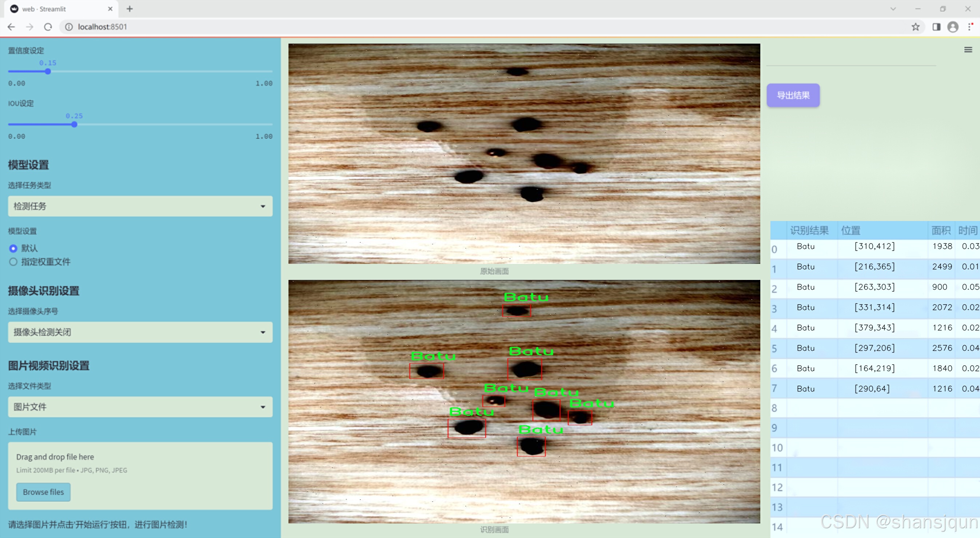Click the IOU slider handle at 0.25
This screenshot has height=538, width=980.
pos(74,124)
